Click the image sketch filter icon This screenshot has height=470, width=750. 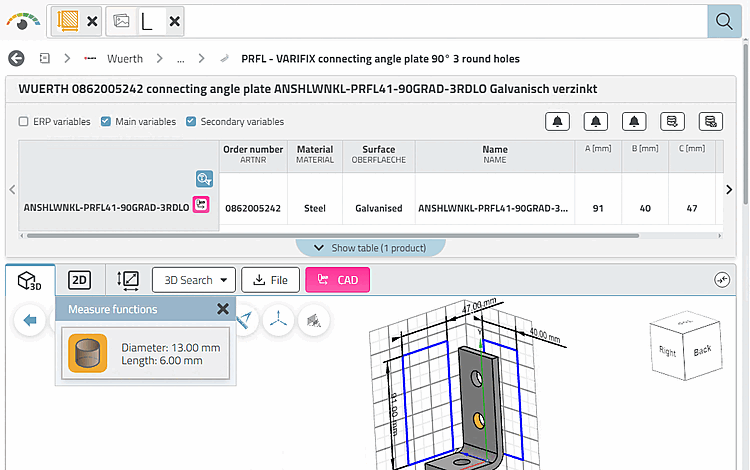click(x=121, y=21)
